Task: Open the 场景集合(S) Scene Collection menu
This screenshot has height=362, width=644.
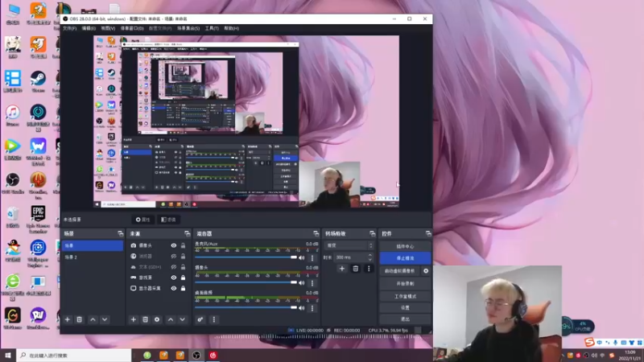Action: click(x=188, y=28)
